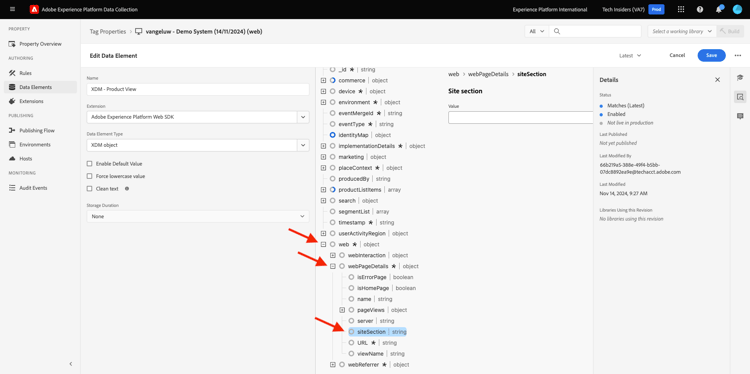Select the siteSection radio circle
Image resolution: width=750 pixels, height=374 pixels.
tap(352, 331)
